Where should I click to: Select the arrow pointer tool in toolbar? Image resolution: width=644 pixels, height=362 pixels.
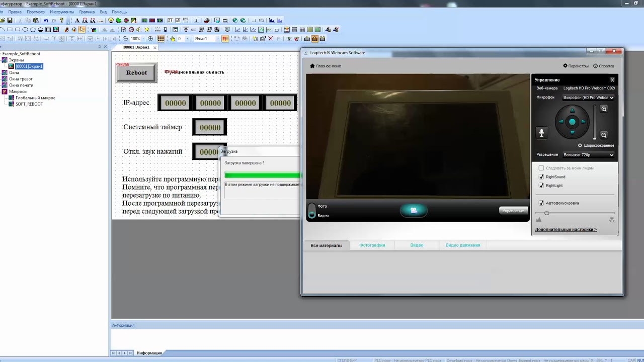82,30
